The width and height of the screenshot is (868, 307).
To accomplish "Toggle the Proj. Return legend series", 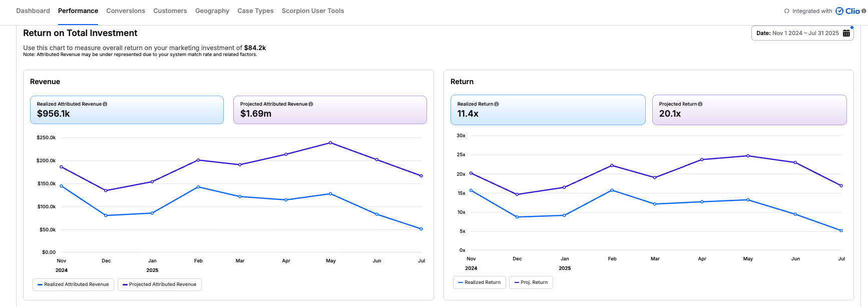I will 531,282.
